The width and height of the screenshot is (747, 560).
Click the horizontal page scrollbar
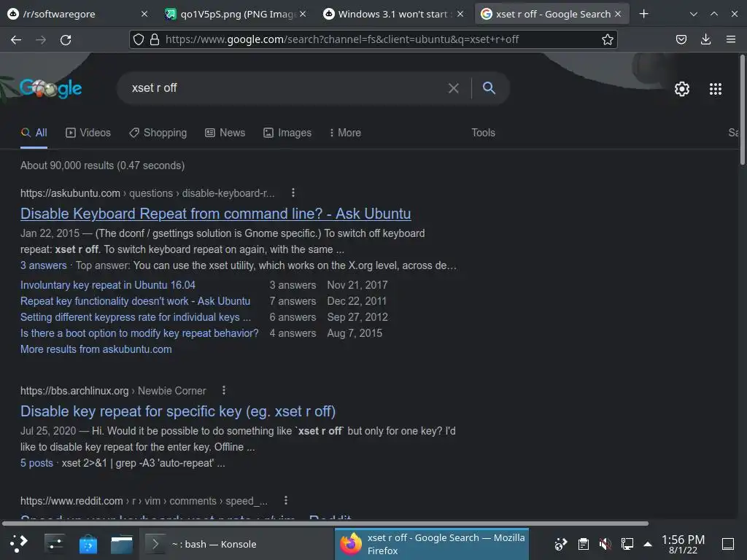pyautogui.click(x=325, y=524)
